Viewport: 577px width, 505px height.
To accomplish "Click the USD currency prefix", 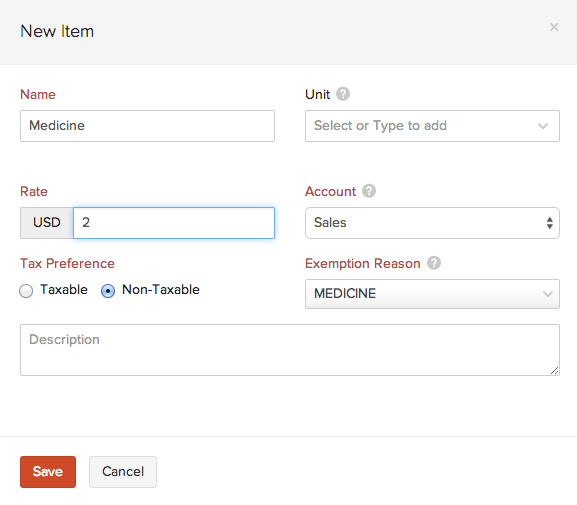I will point(47,223).
